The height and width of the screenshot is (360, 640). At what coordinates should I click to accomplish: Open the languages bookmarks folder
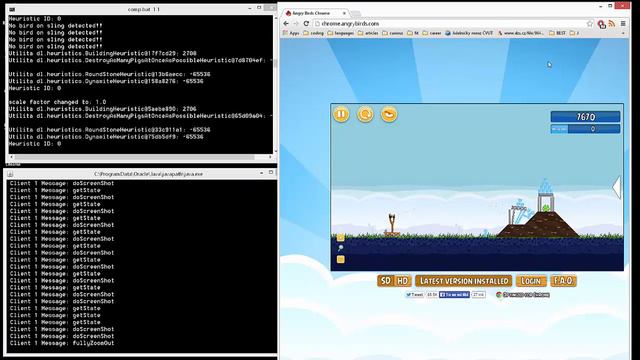point(340,33)
